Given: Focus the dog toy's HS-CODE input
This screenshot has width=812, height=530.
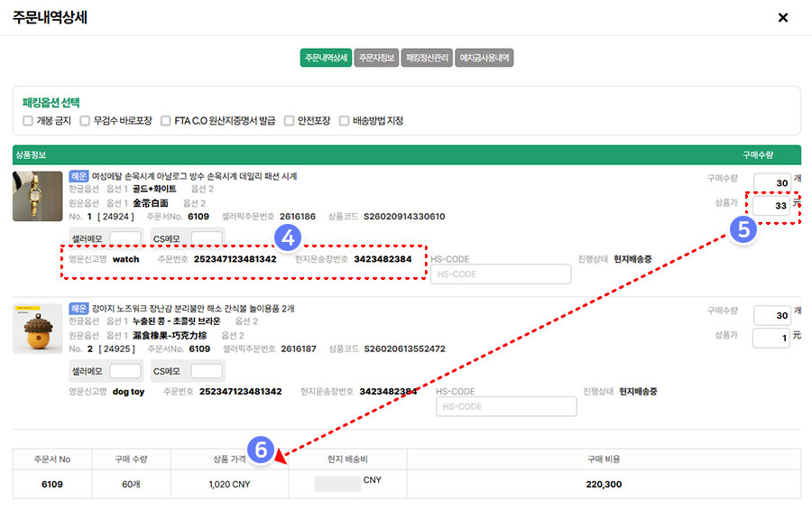Looking at the screenshot, I should tap(505, 406).
